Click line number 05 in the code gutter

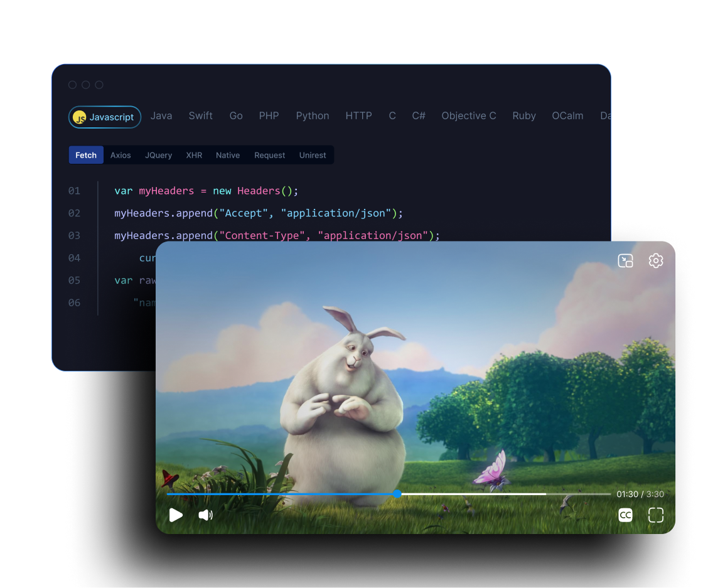74,280
